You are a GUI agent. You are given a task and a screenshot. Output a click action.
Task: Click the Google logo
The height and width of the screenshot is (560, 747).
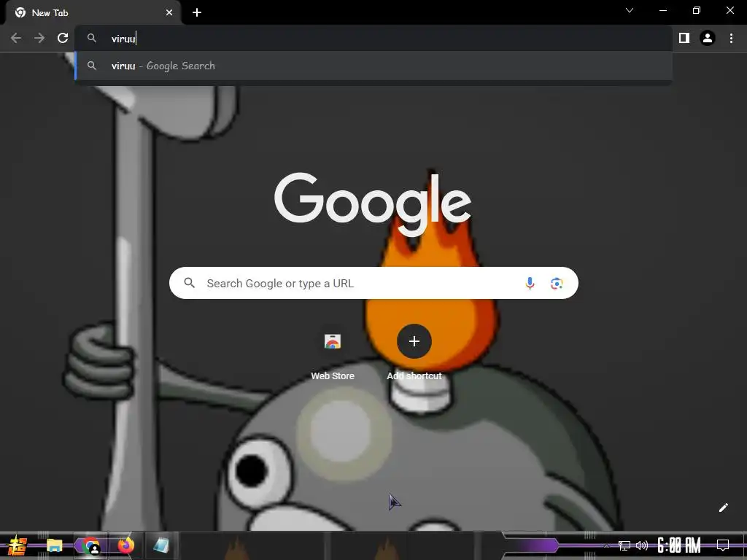tap(373, 204)
